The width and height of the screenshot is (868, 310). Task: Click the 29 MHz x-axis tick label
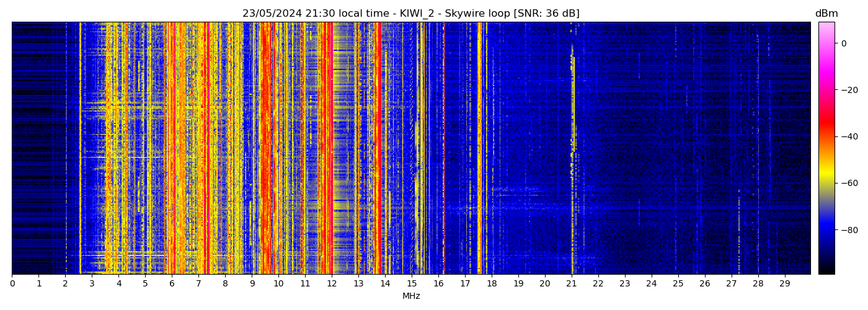pyautogui.click(x=784, y=284)
